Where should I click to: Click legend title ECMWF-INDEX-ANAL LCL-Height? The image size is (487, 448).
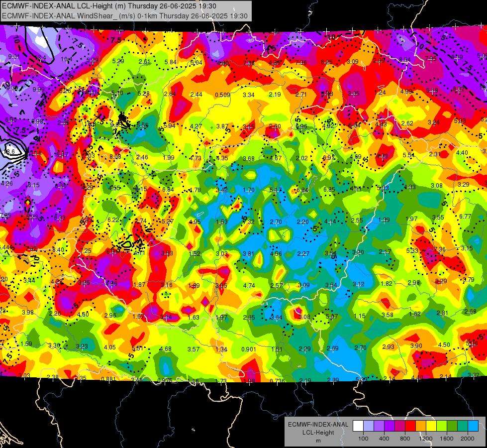(318, 429)
